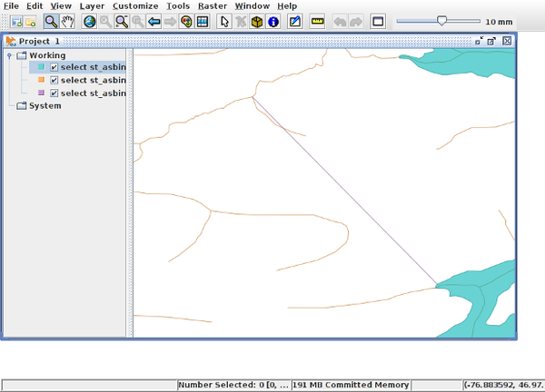The width and height of the screenshot is (545, 392).
Task: Select the teal 'select st_asbin' layer name
Action: [x=93, y=67]
